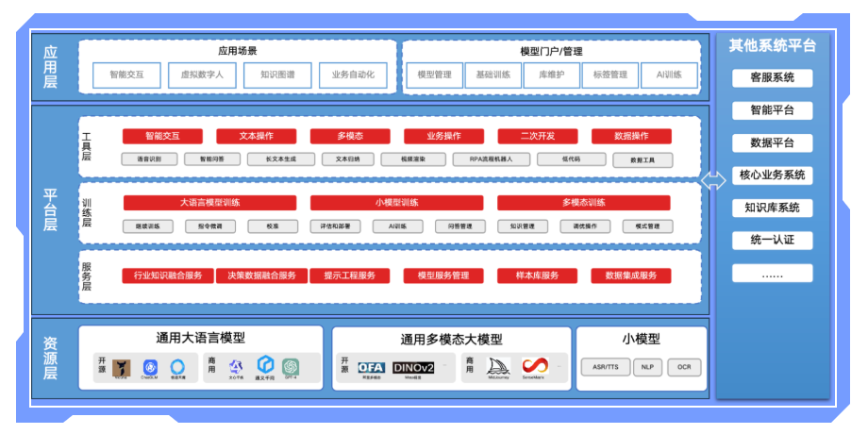Click the Midjourney sailboat icon

tap(498, 366)
